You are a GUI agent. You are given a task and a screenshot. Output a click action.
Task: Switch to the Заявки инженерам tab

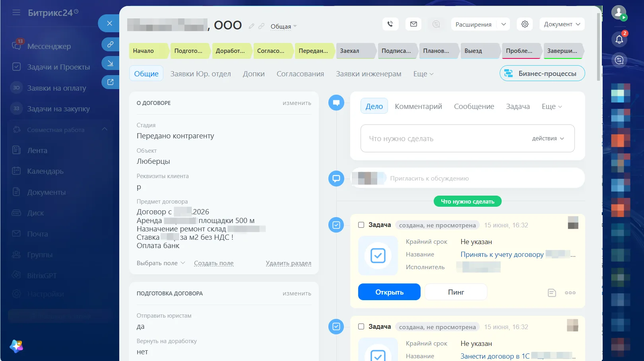[369, 74]
